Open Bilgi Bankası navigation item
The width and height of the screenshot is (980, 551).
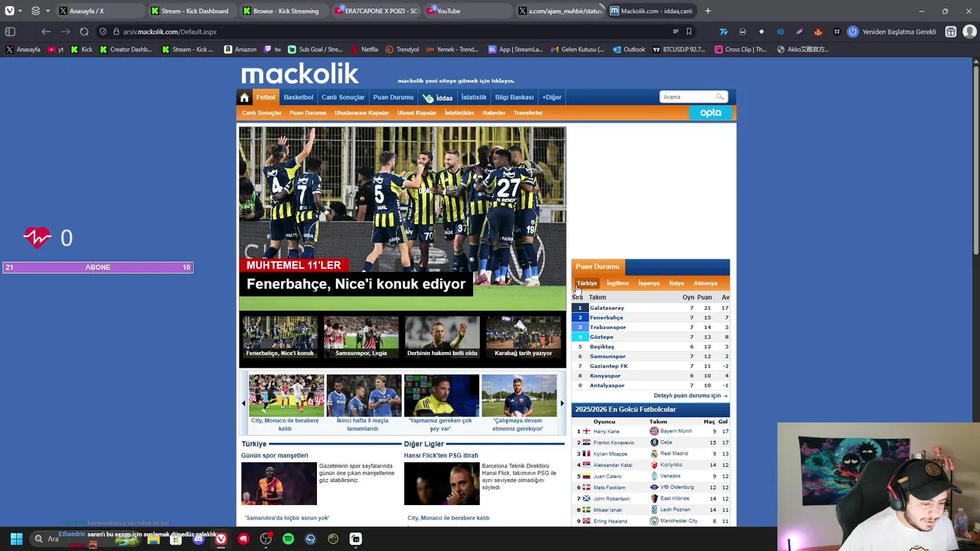point(514,97)
